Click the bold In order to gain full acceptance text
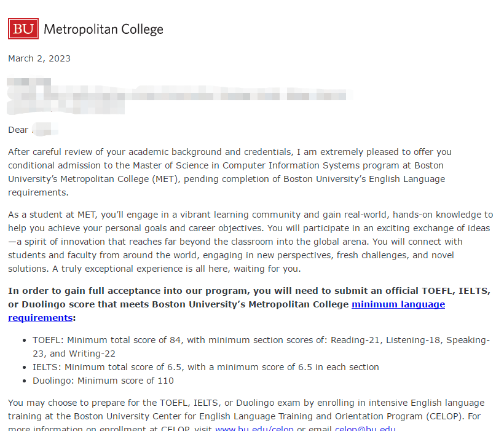 coord(249,304)
